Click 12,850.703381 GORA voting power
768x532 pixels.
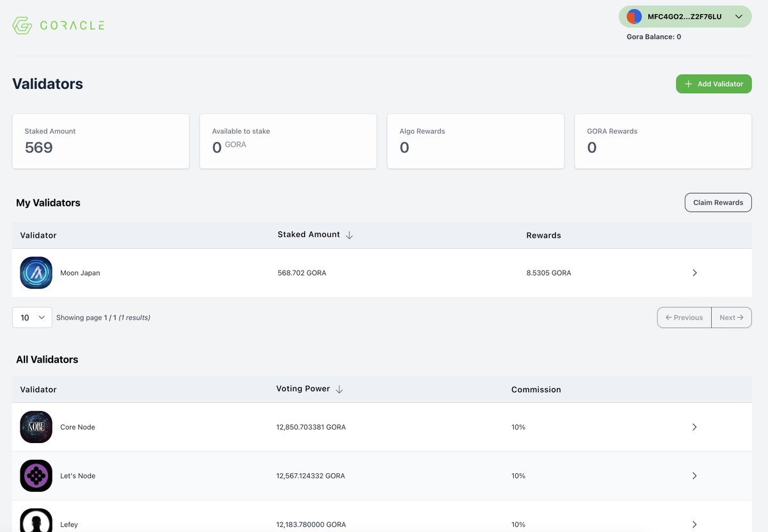[311, 427]
